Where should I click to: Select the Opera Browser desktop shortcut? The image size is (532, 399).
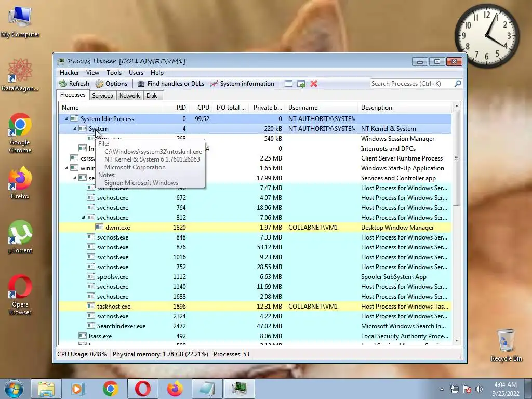point(20,295)
